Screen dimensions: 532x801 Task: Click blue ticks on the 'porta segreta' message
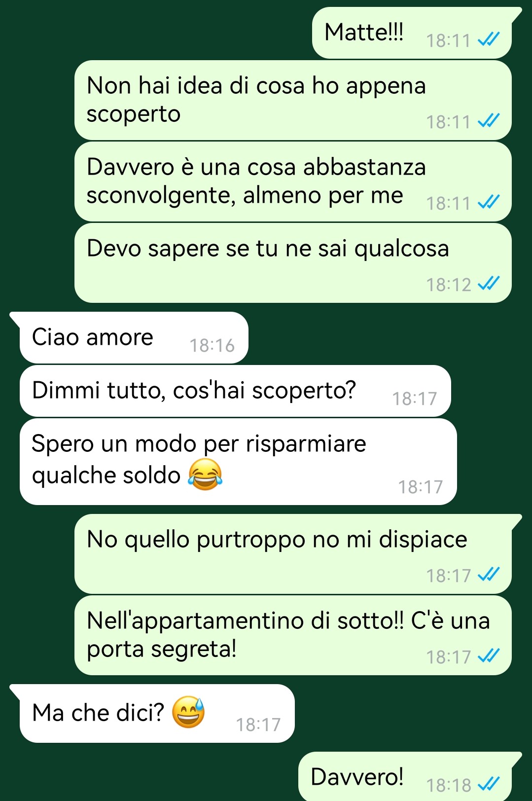click(489, 655)
